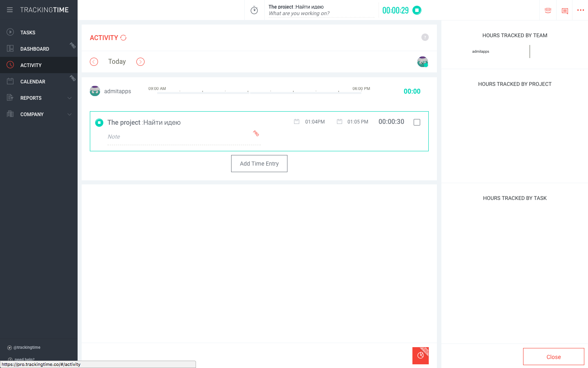Refresh the Activity view

click(x=123, y=38)
